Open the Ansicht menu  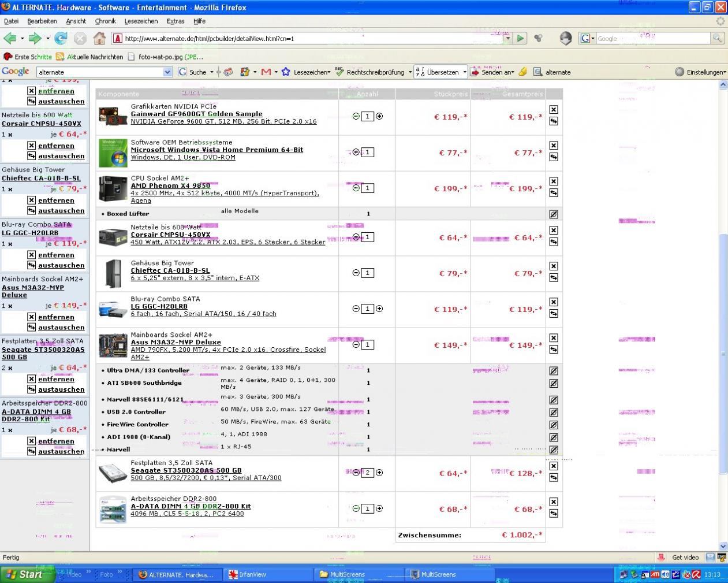coord(76,21)
